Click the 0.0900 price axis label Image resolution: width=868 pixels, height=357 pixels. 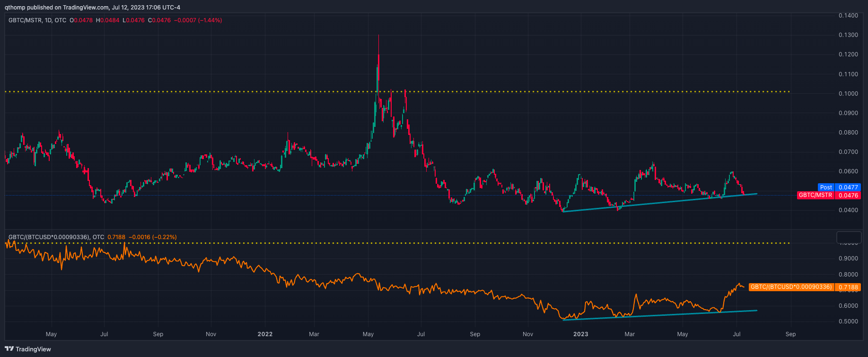(x=848, y=113)
